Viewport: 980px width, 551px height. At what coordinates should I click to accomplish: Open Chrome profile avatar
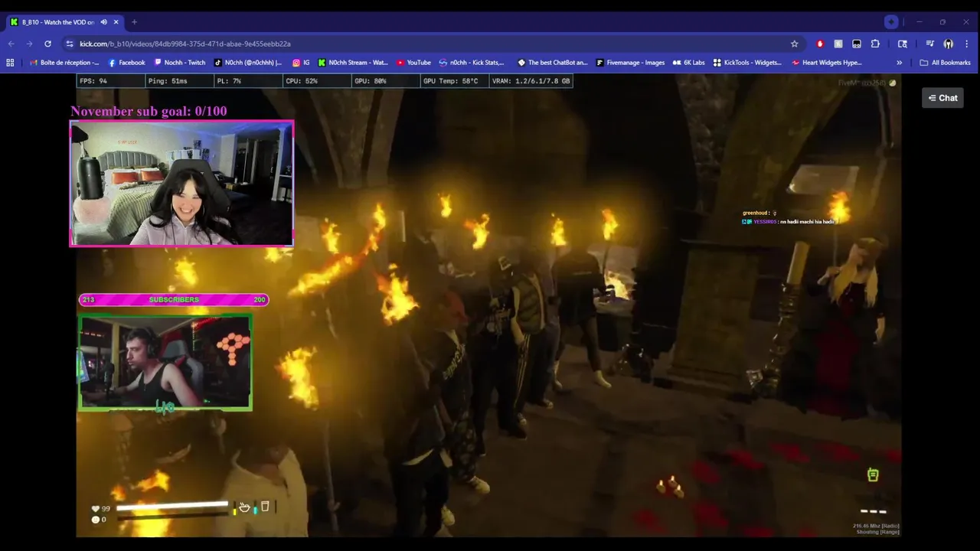tap(948, 44)
